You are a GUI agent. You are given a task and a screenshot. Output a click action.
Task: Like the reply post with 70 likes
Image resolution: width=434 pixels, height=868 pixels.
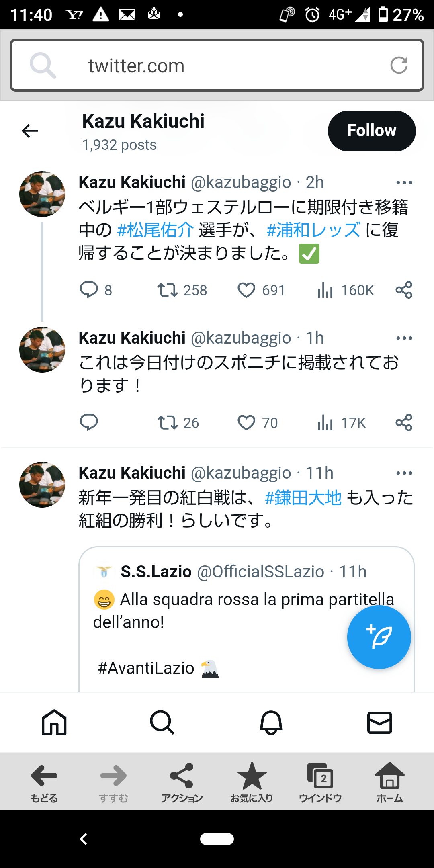(246, 423)
